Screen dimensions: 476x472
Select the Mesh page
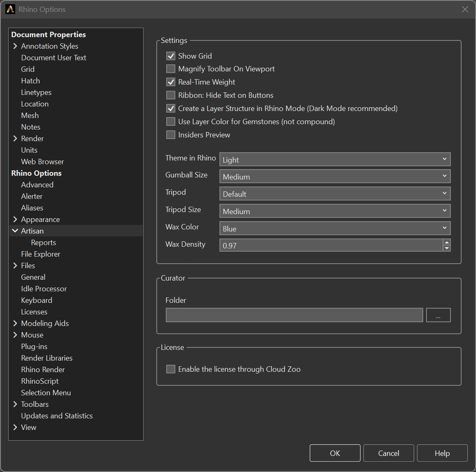[x=30, y=116]
